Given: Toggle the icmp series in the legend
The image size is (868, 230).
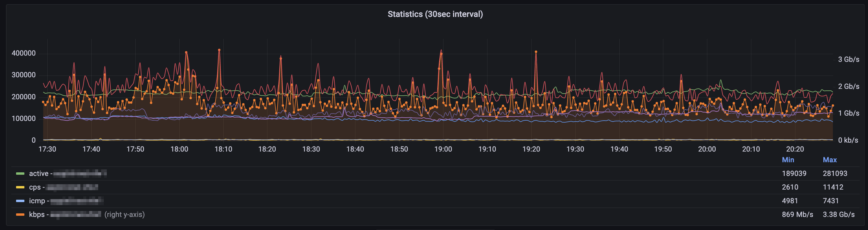Looking at the screenshot, I should coord(66,201).
